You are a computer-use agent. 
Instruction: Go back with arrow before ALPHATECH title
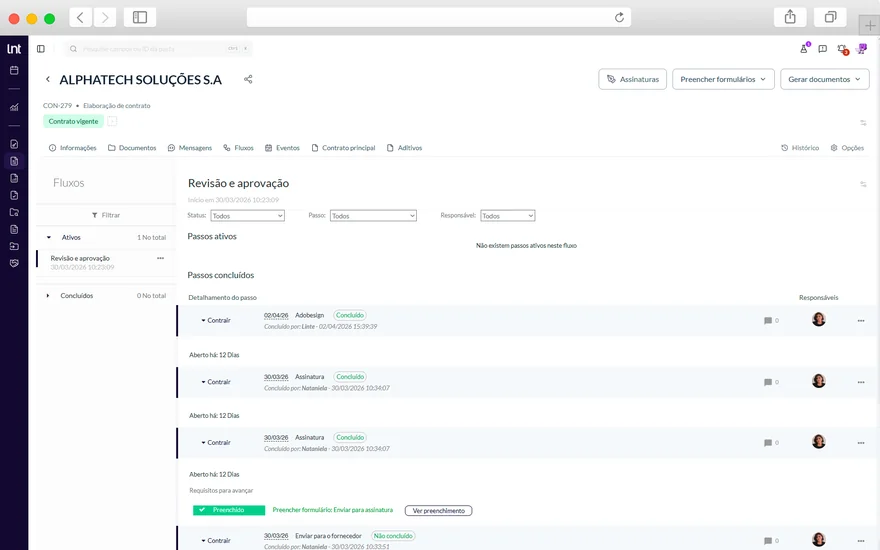click(48, 79)
